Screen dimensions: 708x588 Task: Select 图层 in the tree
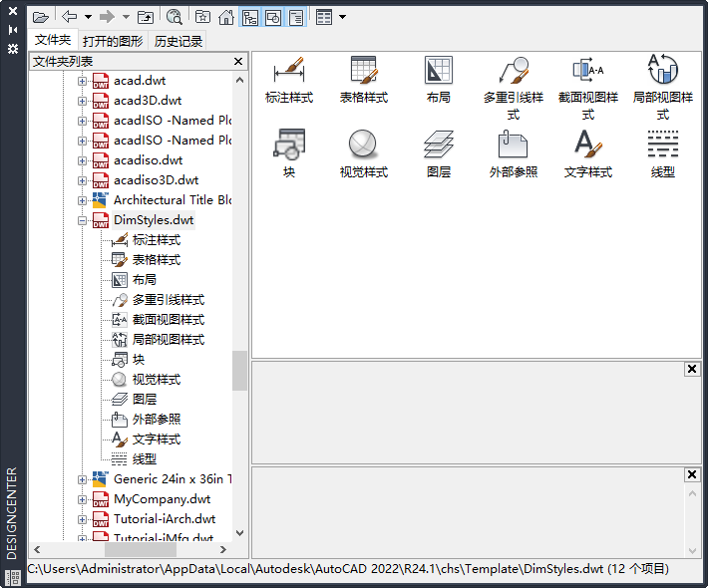[144, 400]
